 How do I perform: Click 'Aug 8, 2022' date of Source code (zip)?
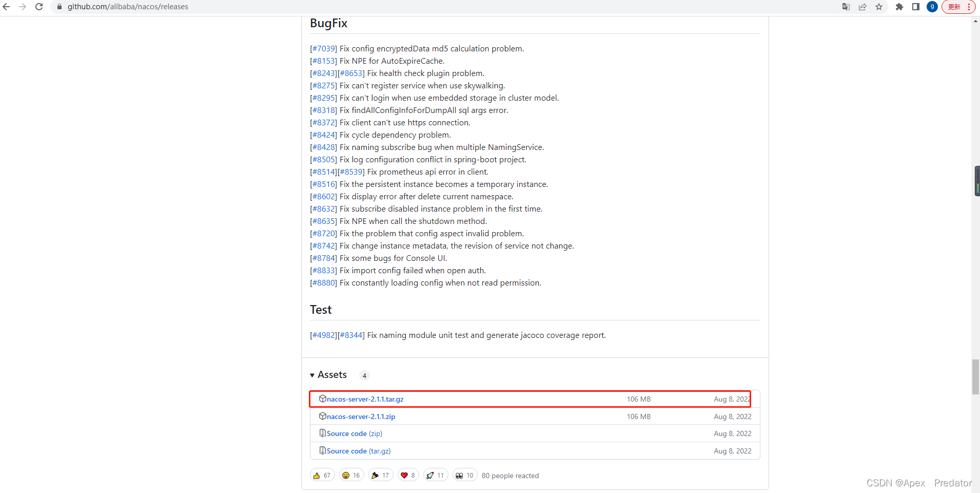tap(732, 433)
